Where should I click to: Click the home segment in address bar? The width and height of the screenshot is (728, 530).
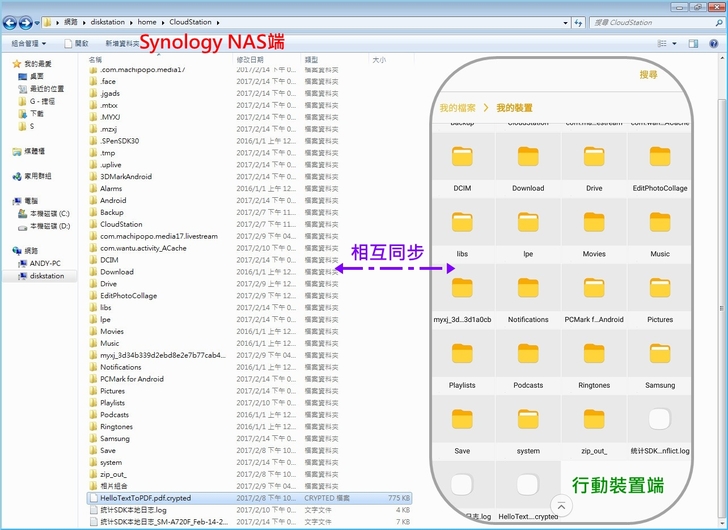coord(147,22)
